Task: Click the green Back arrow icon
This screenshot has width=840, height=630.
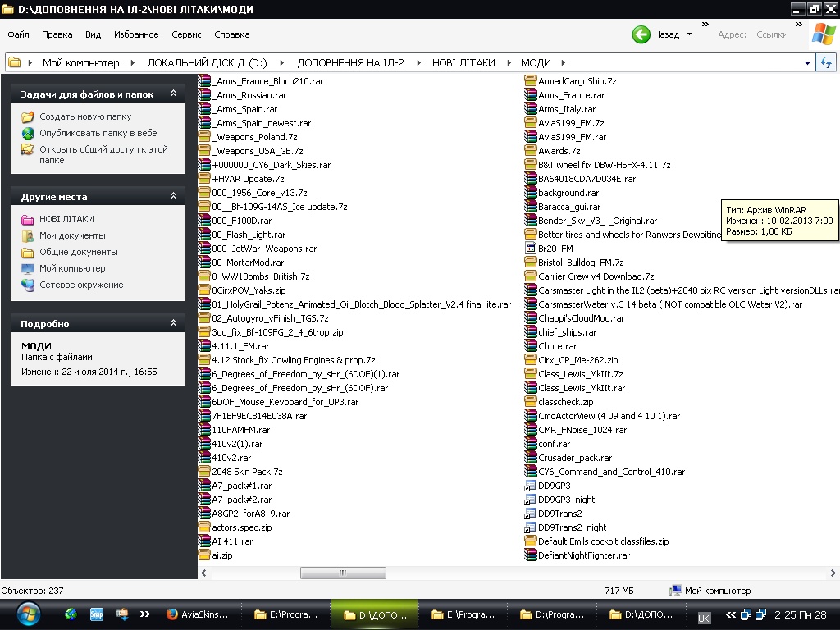Action: [x=641, y=34]
